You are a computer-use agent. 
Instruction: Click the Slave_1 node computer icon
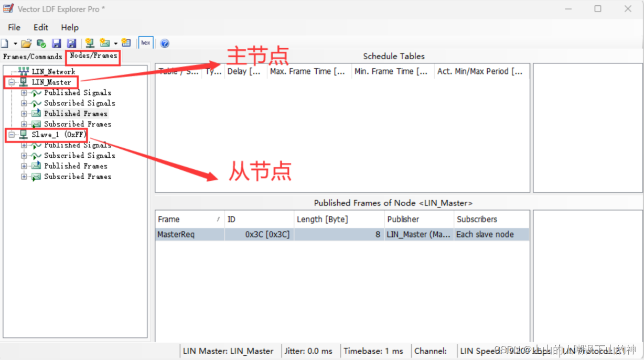(x=24, y=134)
